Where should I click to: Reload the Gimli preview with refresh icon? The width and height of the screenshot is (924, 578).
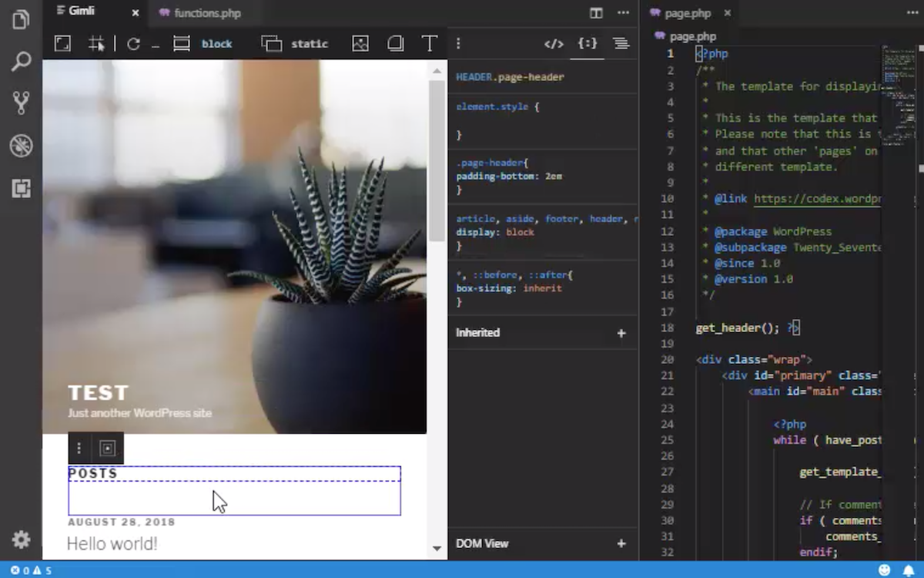click(x=133, y=44)
